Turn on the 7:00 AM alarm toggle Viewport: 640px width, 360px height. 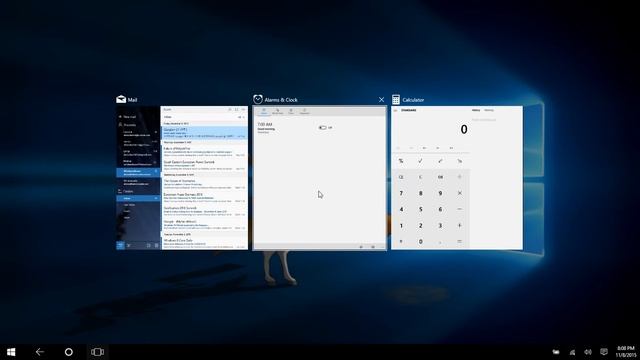point(322,128)
